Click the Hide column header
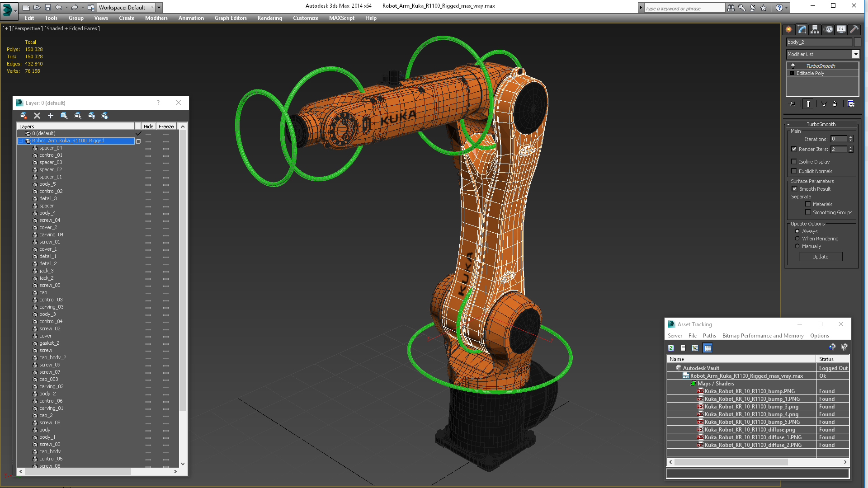The width and height of the screenshot is (868, 488). pyautogui.click(x=148, y=127)
